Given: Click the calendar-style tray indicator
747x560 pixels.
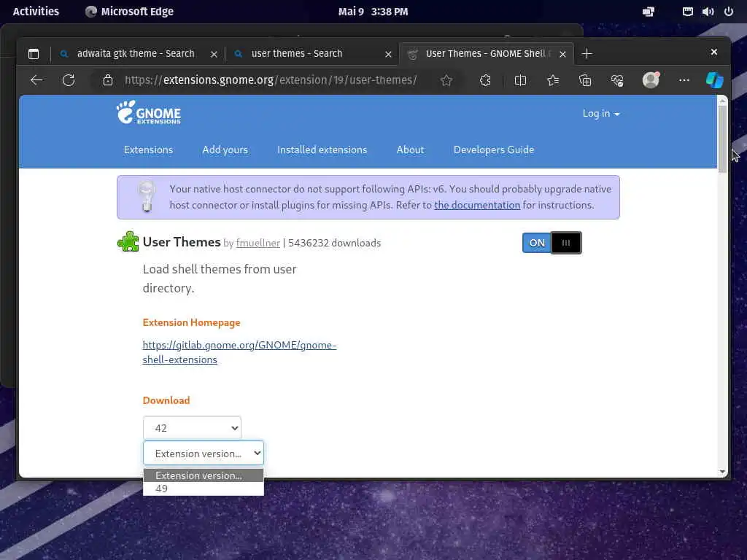Looking at the screenshot, I should click(687, 12).
